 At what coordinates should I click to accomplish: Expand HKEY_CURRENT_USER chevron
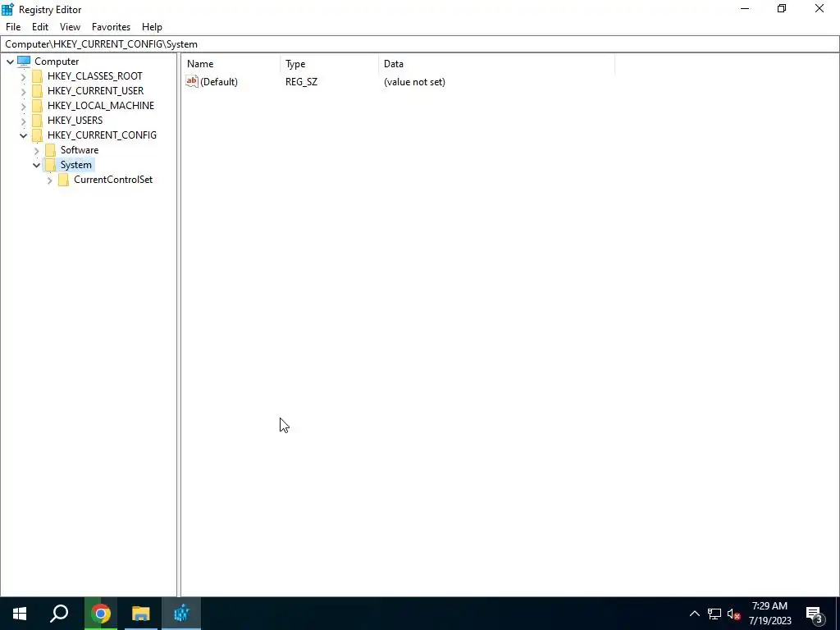[x=23, y=92]
